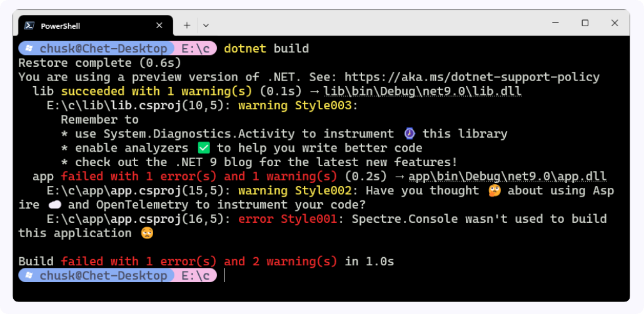This screenshot has height=314, width=644.
Task: Click the cursor at the bottom prompt
Action: 224,276
